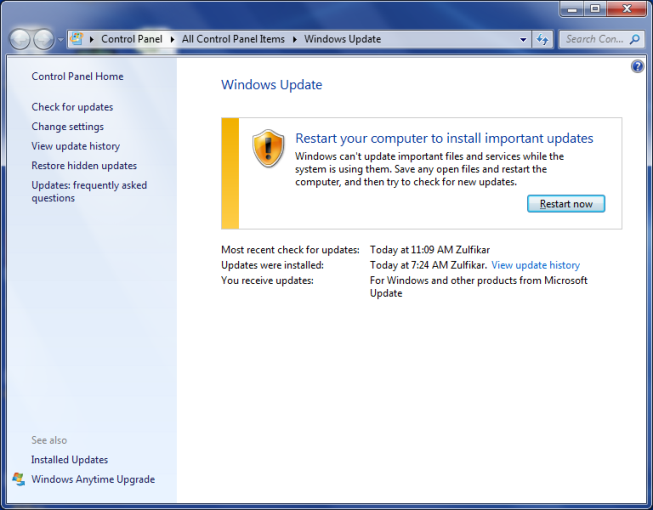The width and height of the screenshot is (653, 510).
Task: Select Windows Update breadcrumb
Action: 342,39
